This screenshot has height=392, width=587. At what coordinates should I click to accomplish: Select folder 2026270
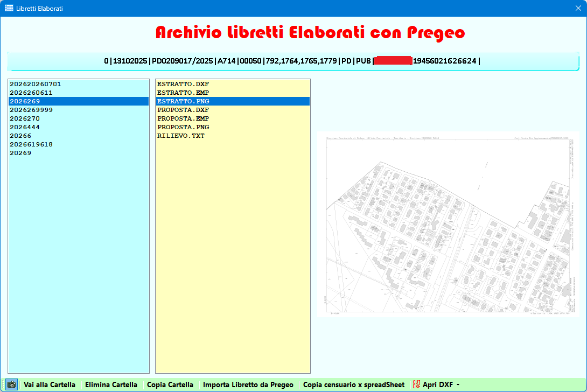click(x=79, y=118)
